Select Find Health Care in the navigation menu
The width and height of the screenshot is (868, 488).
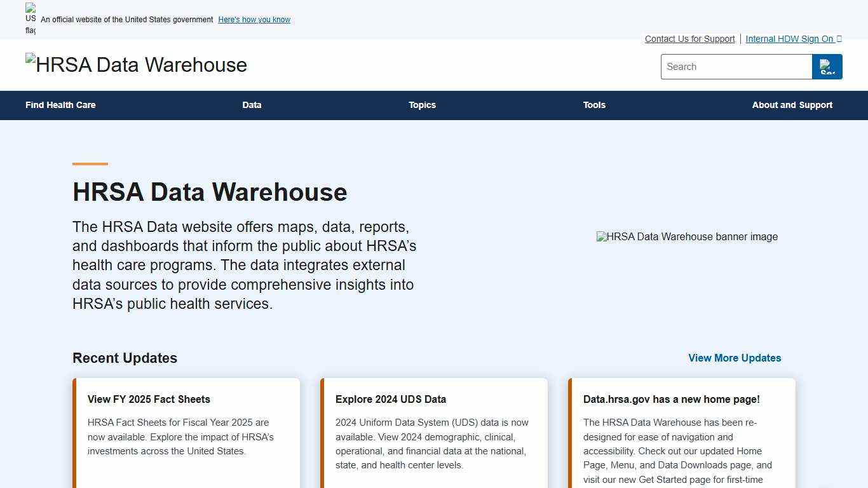(60, 105)
